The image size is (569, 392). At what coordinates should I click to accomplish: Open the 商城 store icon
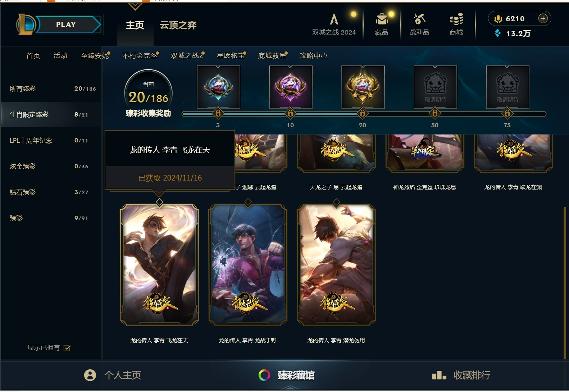[456, 19]
